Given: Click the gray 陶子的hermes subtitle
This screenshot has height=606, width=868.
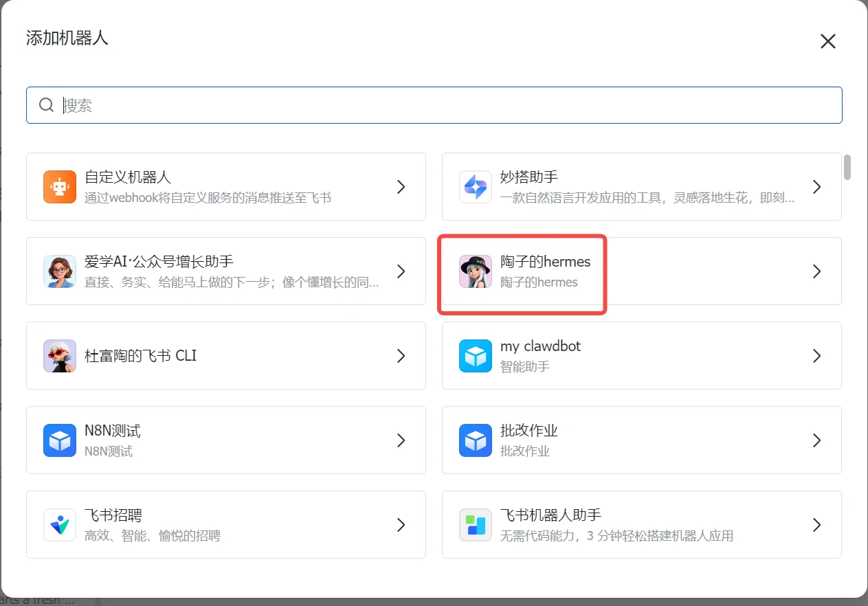Looking at the screenshot, I should click(x=539, y=282).
